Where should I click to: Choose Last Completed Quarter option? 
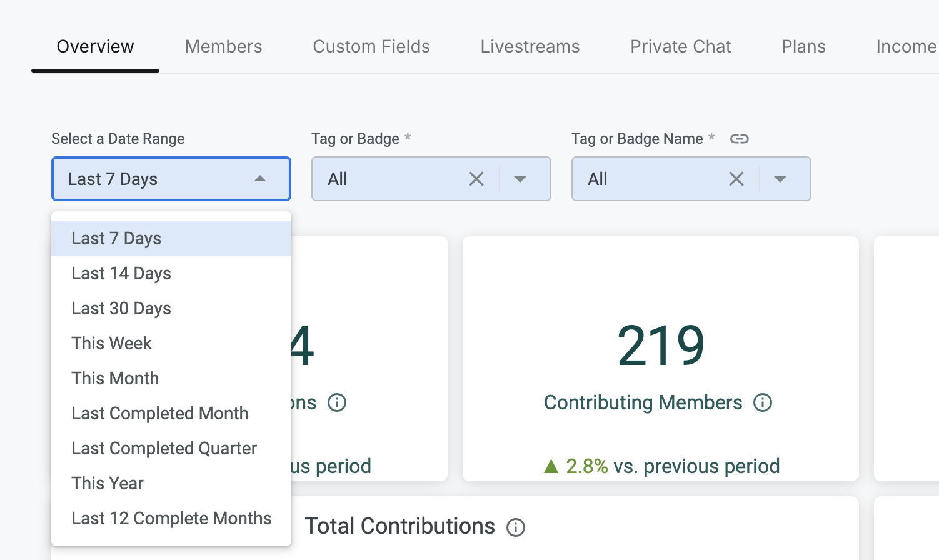[x=164, y=449]
